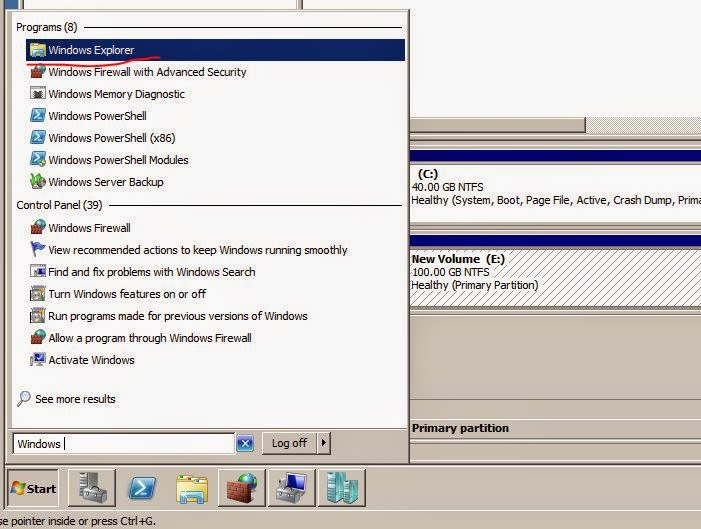Screen dimensions: 701x529
Task: Click the Log off button
Action: point(289,443)
